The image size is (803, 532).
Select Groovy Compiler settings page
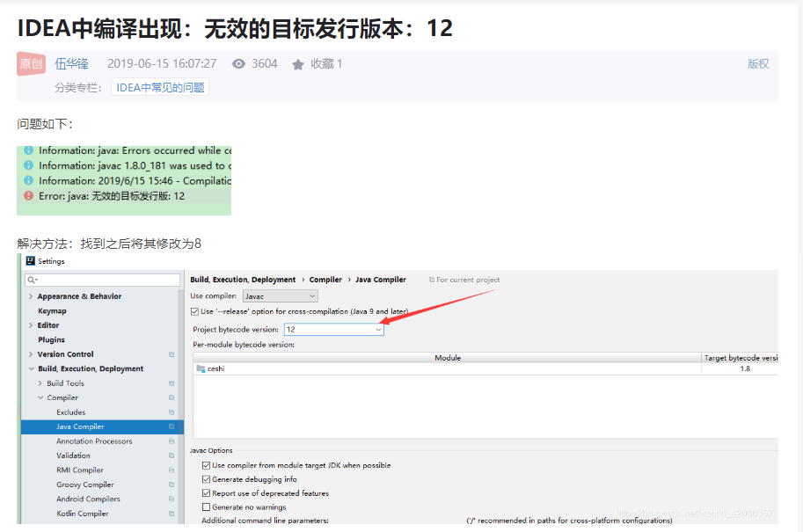click(x=85, y=485)
